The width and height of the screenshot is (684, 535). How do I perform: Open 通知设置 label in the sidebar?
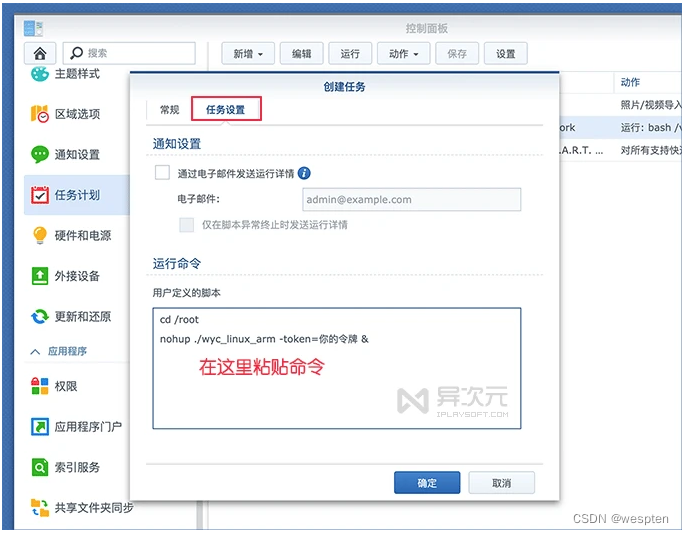click(77, 154)
